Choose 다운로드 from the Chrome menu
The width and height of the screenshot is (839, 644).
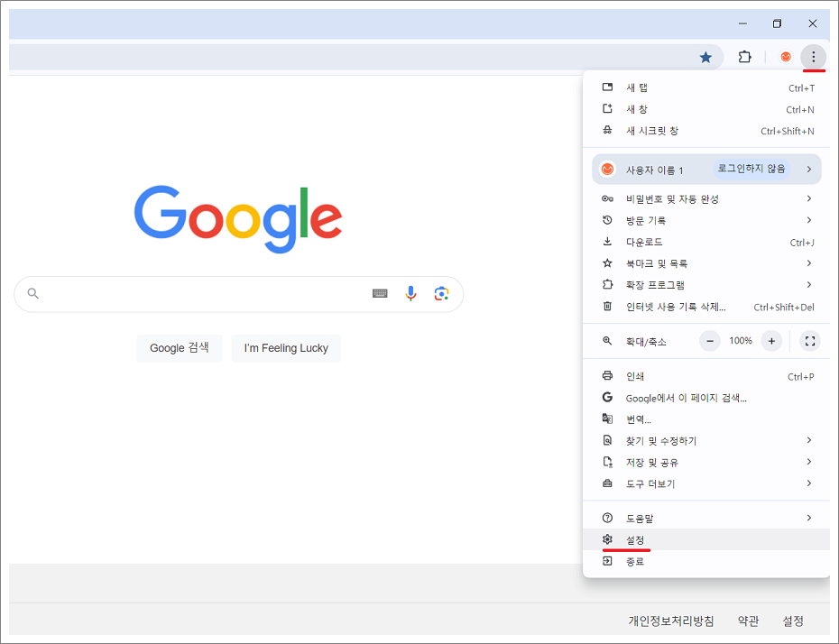click(706, 242)
